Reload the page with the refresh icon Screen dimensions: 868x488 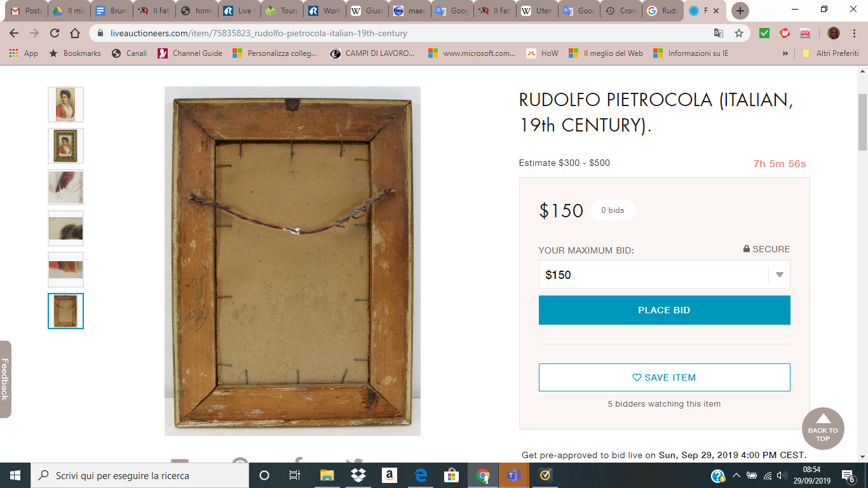[55, 33]
